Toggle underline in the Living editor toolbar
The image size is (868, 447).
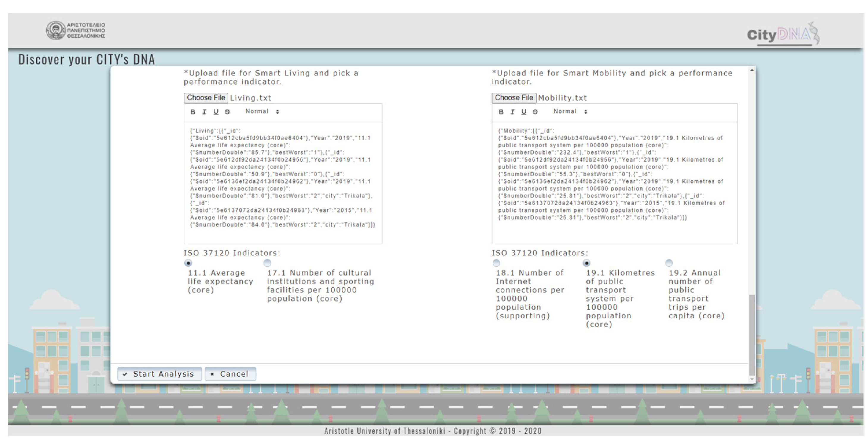coord(216,112)
